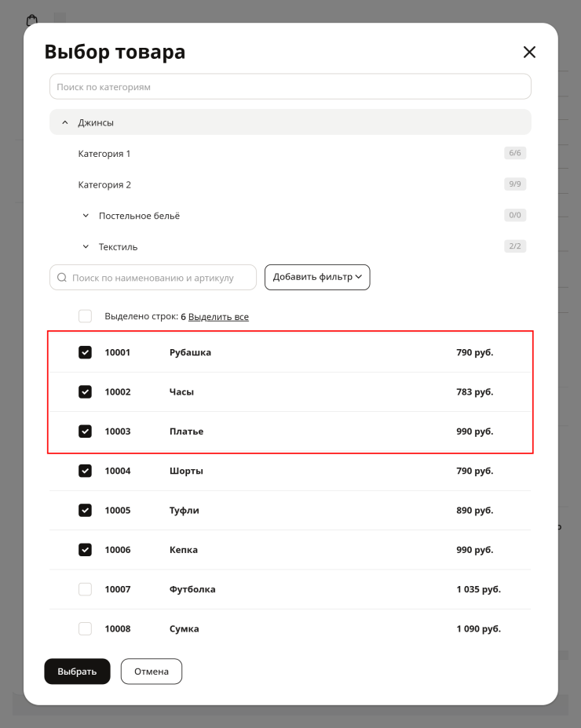Image resolution: width=581 pixels, height=728 pixels.
Task: Focus the search by name and article field
Action: (153, 278)
